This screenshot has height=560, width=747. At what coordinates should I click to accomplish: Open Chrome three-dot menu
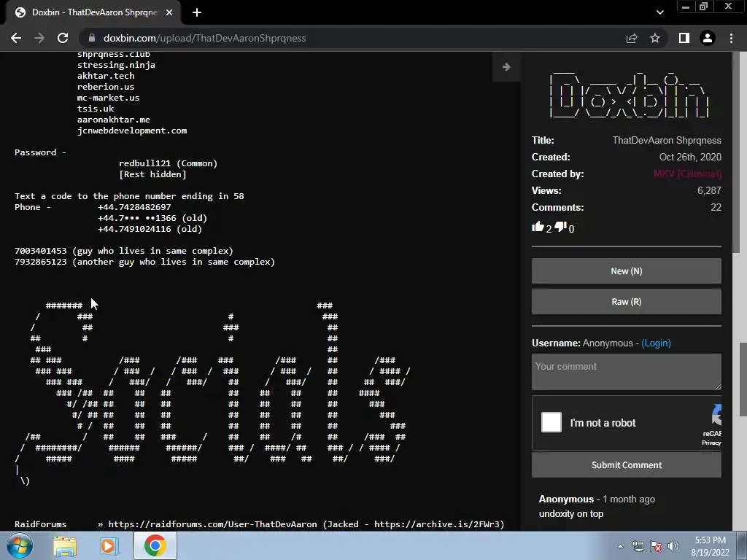pos(731,38)
